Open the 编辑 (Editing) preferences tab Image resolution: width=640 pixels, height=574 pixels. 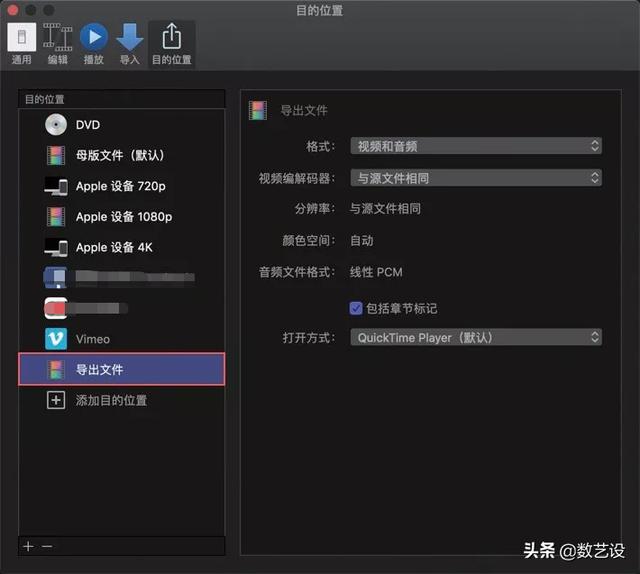58,44
